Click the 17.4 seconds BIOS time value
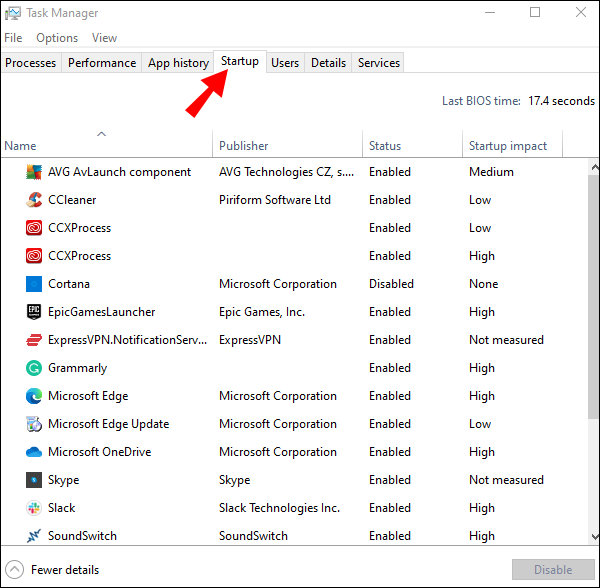Image resolution: width=600 pixels, height=588 pixels. coord(561,101)
